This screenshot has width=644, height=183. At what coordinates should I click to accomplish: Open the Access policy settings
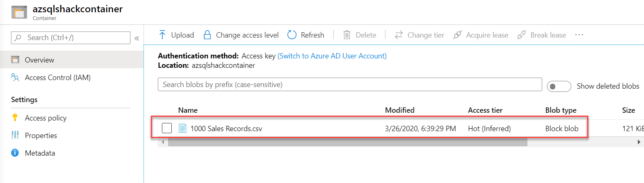[46, 118]
